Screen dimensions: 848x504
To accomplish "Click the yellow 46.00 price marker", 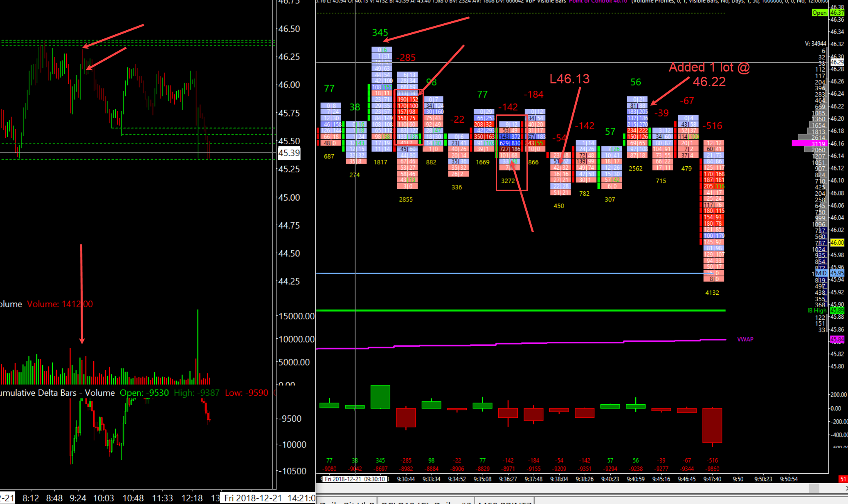I will [837, 242].
